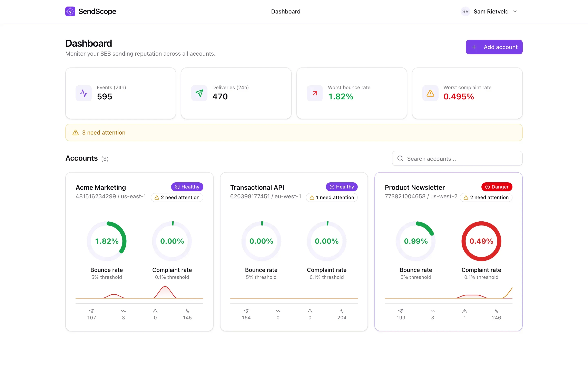Click Transactional API sends paper plane icon
Screen dimensions: 588x368
[246, 311]
